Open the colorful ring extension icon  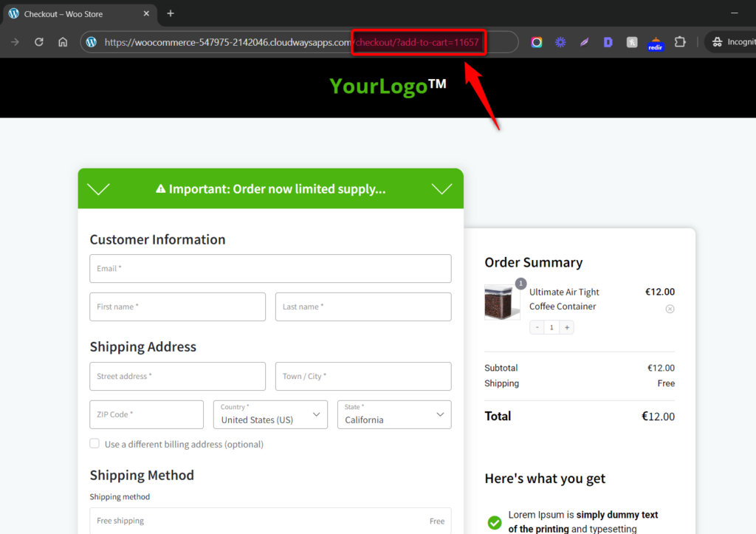(536, 42)
